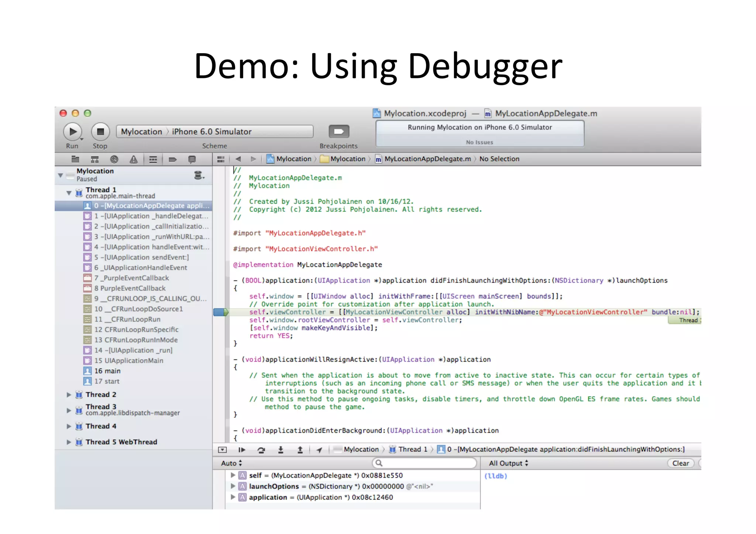The image size is (756, 534).
Task: Open the Auto variables view dropdown
Action: 231,464
